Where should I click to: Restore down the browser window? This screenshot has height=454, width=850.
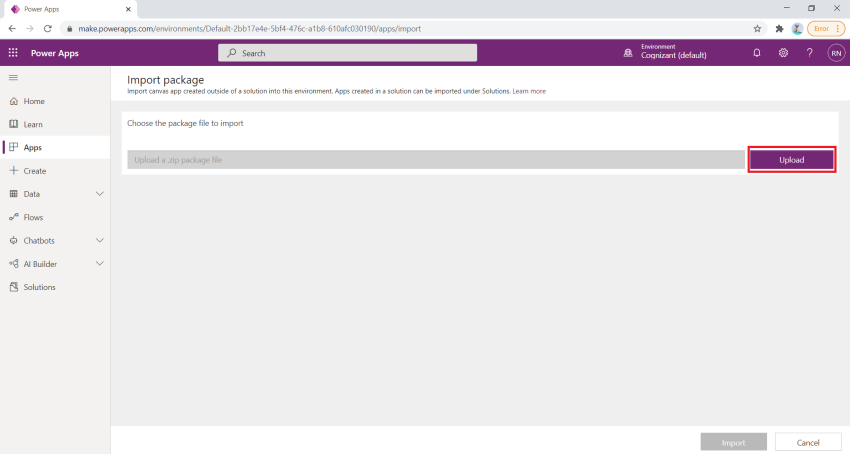click(x=812, y=8)
